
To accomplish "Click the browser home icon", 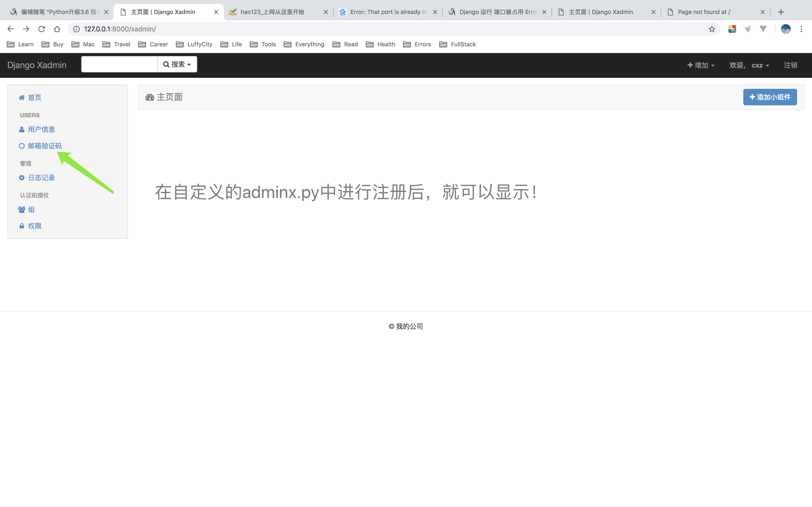I will point(57,29).
